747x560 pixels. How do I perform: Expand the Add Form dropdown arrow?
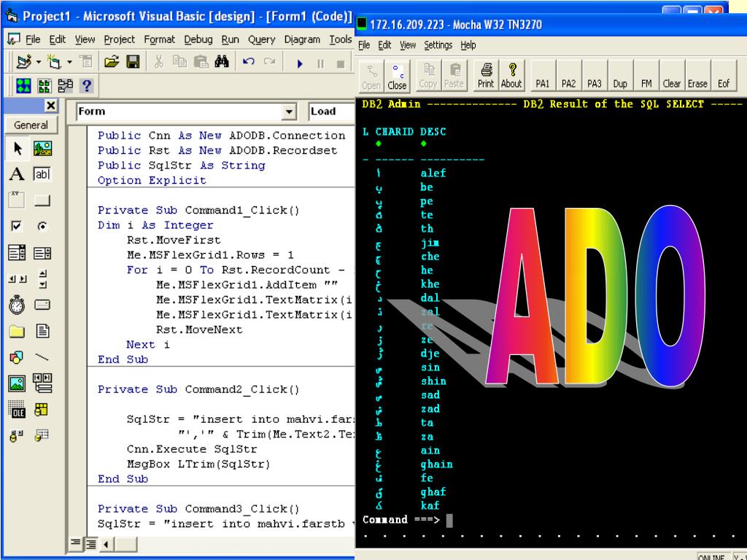(x=69, y=62)
